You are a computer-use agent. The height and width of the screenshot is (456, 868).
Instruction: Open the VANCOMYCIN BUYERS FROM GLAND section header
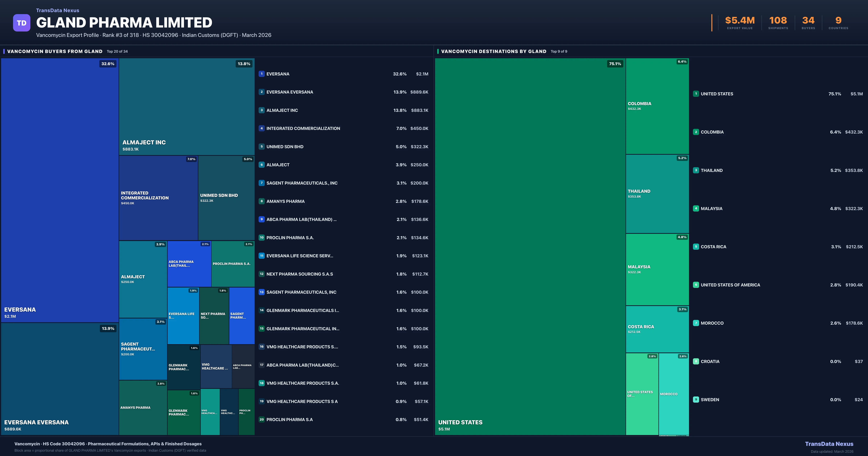(x=55, y=51)
